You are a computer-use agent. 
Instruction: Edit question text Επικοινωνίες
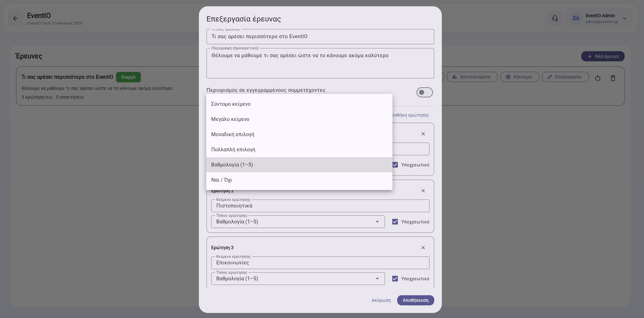pyautogui.click(x=320, y=263)
